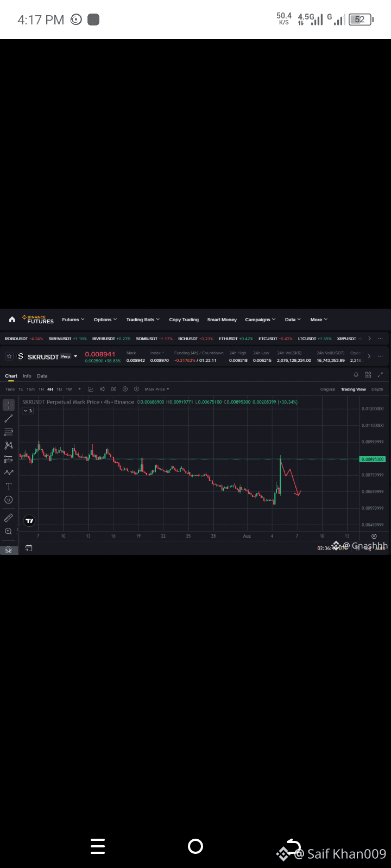Select RIVERUSDT in the ticker bar
Viewport: 391px width, 868px height.
tap(111, 339)
